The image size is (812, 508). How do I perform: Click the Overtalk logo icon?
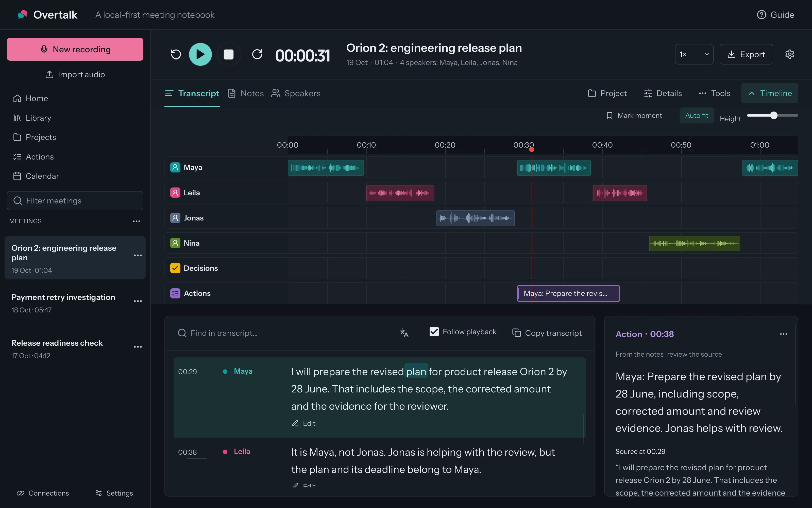point(23,14)
